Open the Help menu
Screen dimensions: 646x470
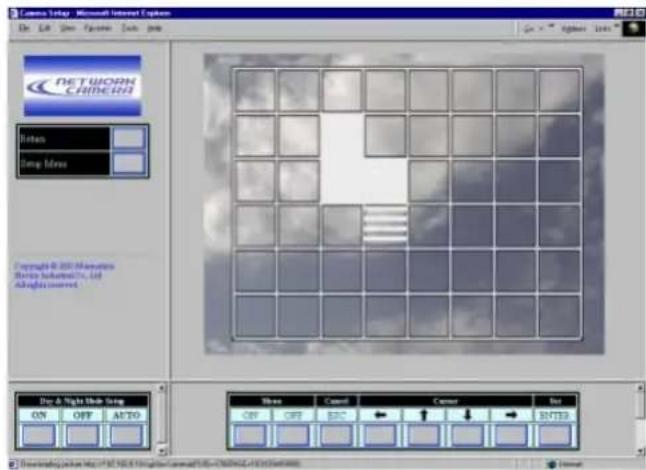pos(154,28)
